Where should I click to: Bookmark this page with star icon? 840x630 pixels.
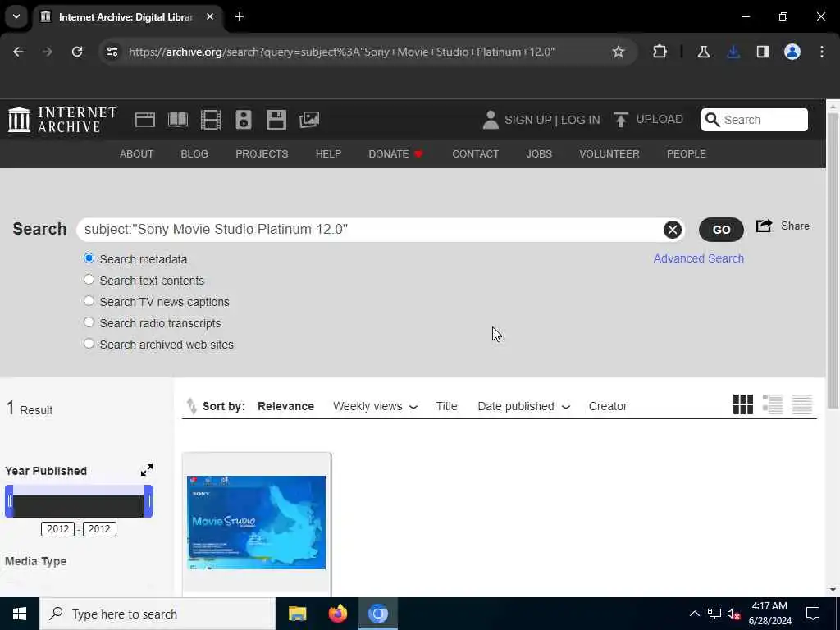tap(619, 52)
